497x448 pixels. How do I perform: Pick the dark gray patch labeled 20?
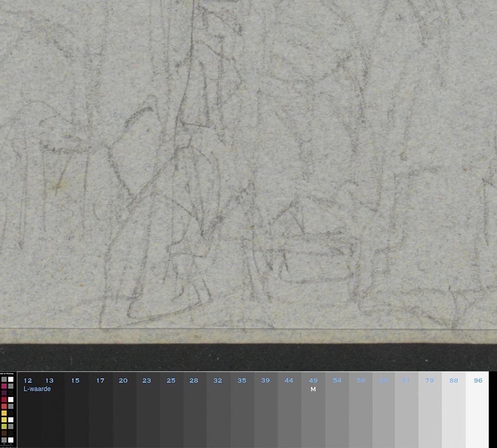pyautogui.click(x=124, y=417)
